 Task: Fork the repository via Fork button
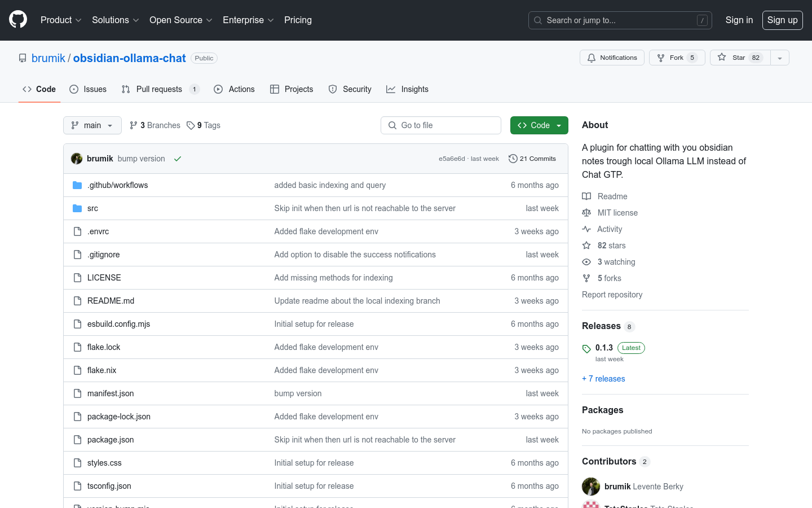[677, 58]
